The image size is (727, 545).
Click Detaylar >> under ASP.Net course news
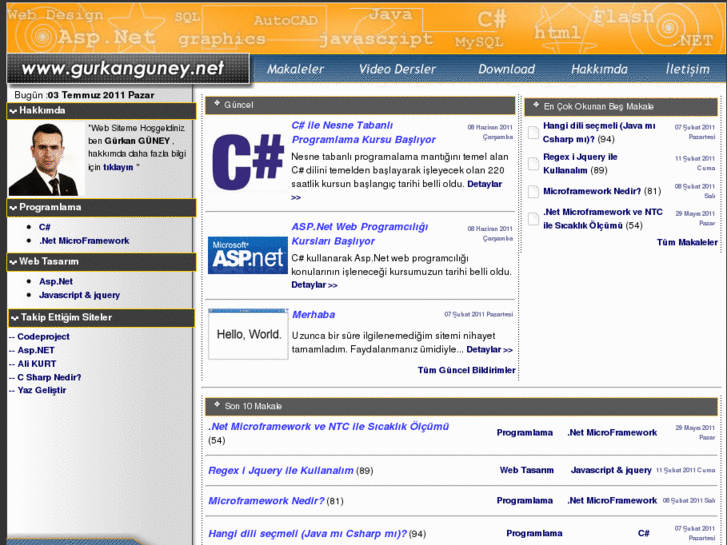[314, 285]
